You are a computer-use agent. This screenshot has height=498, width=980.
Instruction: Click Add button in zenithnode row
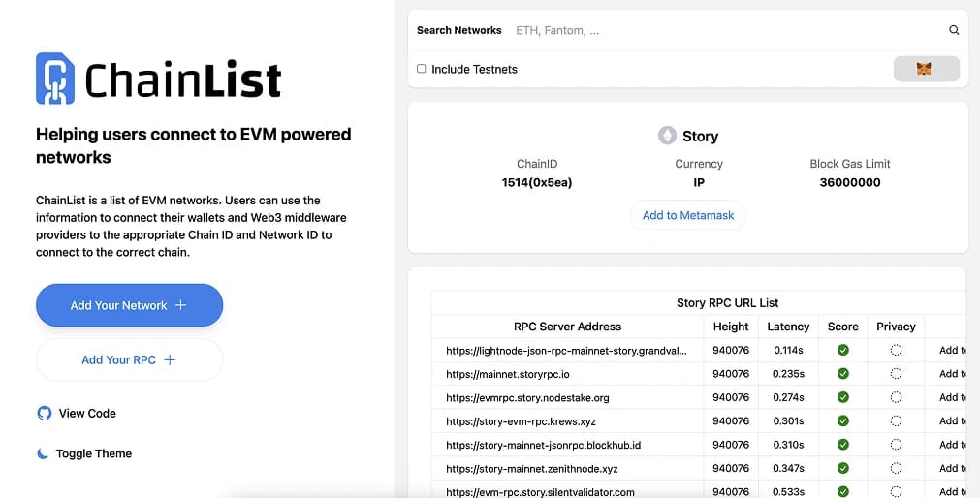pos(953,469)
